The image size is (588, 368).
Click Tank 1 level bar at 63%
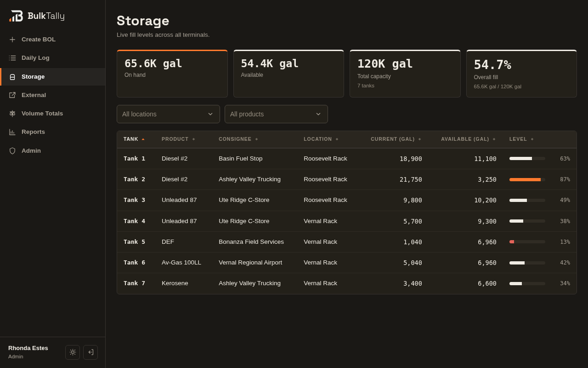coord(527,159)
